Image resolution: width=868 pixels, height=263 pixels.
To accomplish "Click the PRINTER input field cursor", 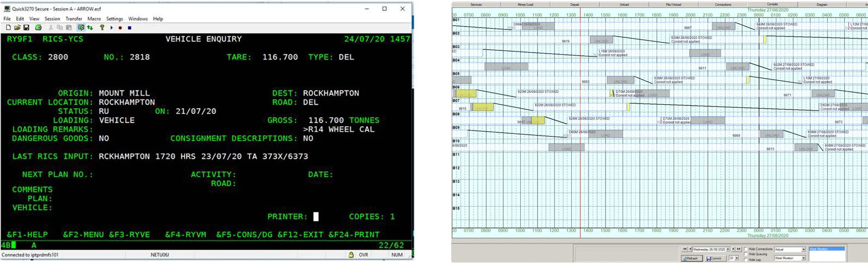I will [316, 216].
